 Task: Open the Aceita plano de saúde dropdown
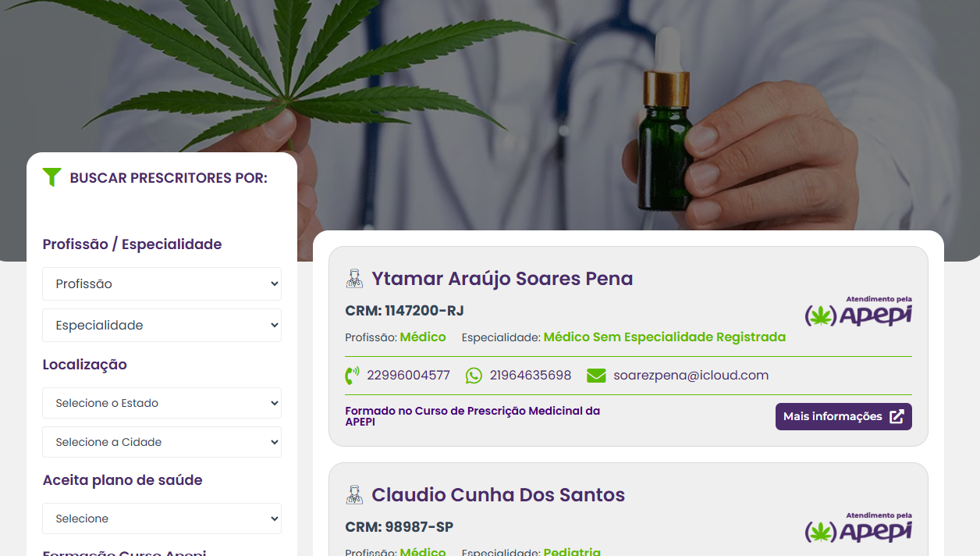pos(162,519)
